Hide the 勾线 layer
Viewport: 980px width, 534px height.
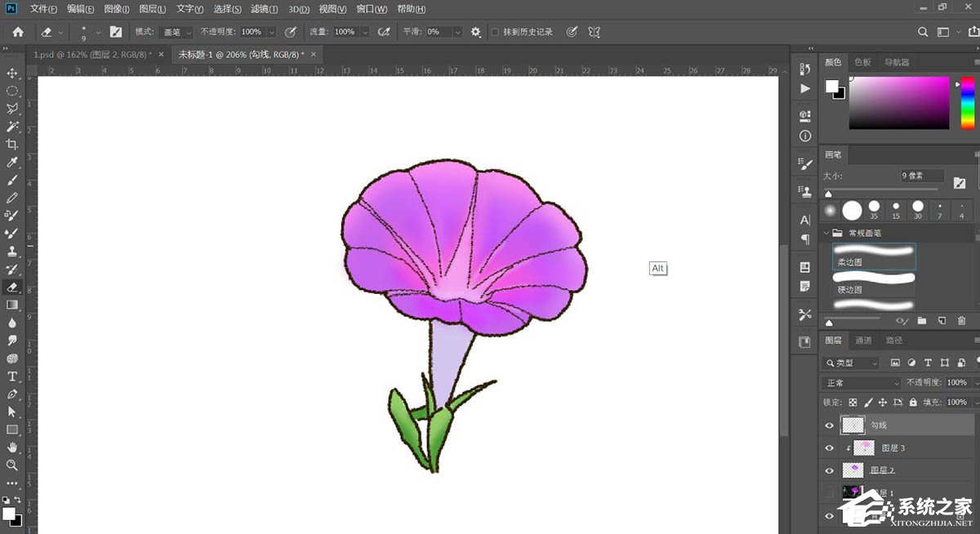click(x=830, y=425)
